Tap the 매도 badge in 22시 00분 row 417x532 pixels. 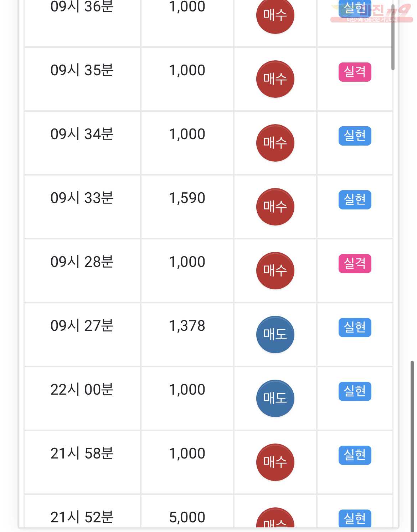pyautogui.click(x=275, y=398)
